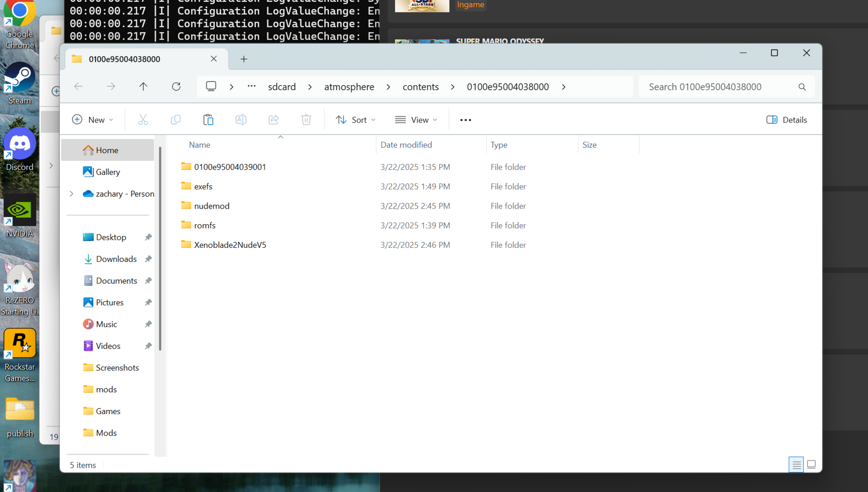
Task: Click chevron after atmosphere breadcrumb
Action: coord(388,87)
